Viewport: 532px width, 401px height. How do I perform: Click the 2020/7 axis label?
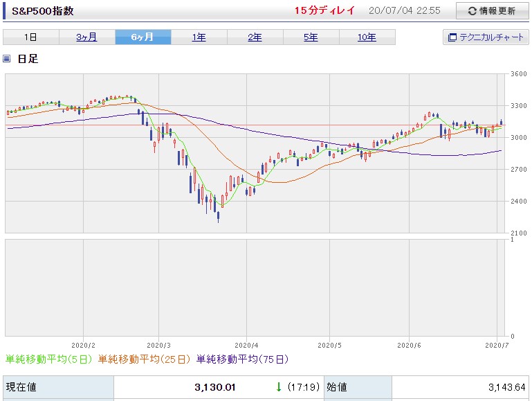pyautogui.click(x=497, y=346)
